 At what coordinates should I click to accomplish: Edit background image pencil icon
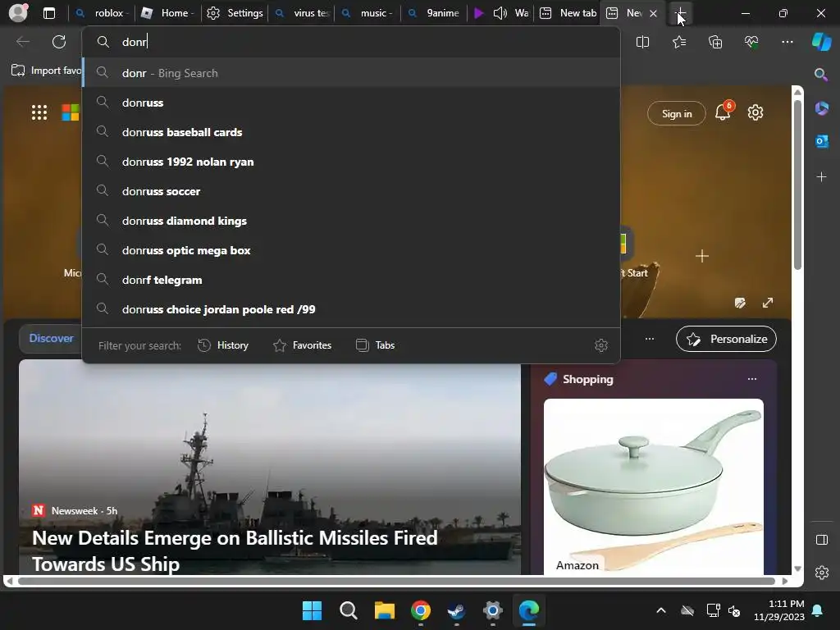coord(740,303)
